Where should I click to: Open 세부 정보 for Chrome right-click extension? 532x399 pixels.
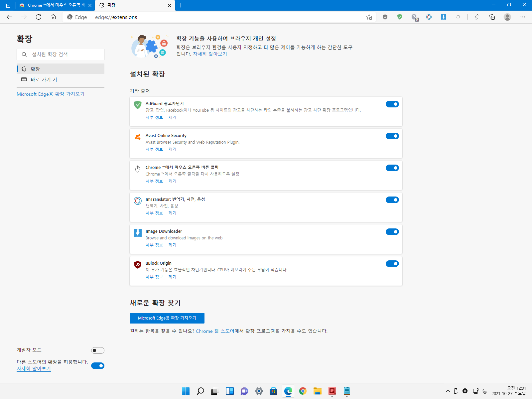[154, 181]
